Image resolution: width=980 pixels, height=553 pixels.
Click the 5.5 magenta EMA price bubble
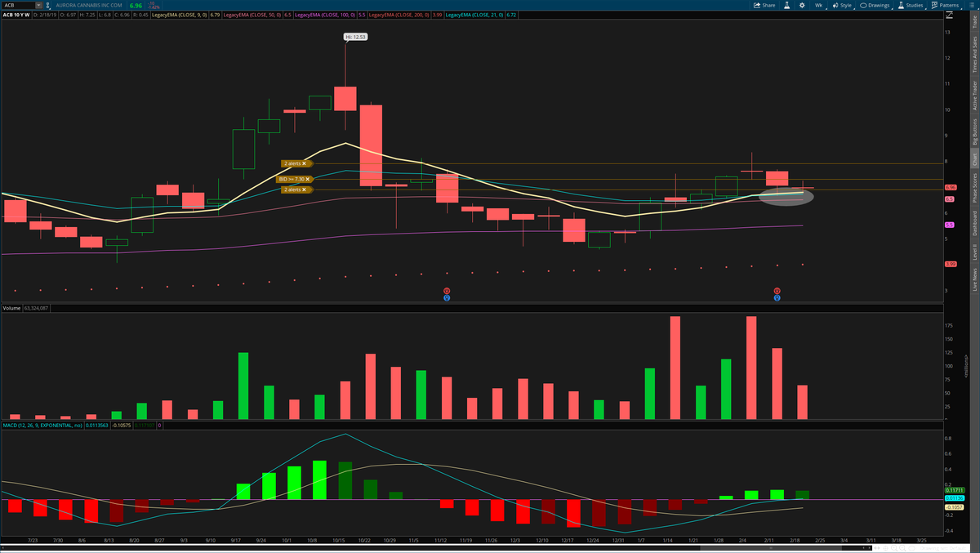tap(950, 225)
